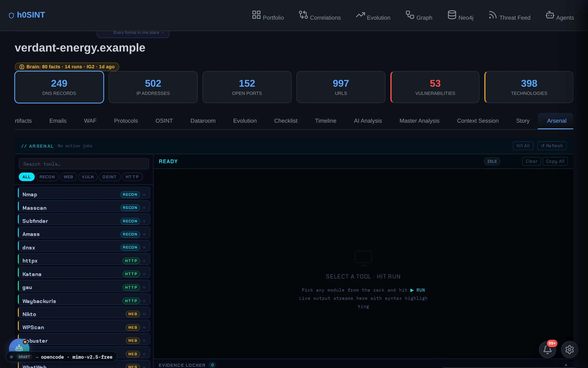
Task: Open the Graph icon in the navbar
Action: coord(410,15)
